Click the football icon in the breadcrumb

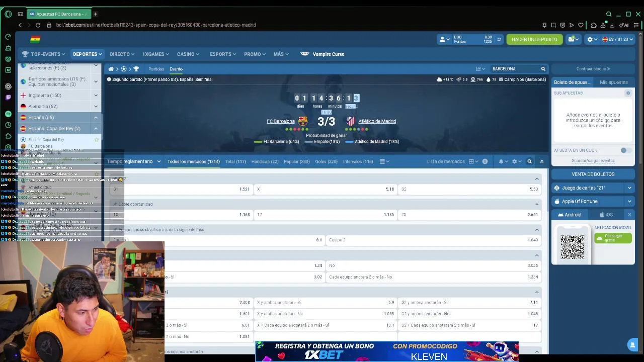coord(123,69)
